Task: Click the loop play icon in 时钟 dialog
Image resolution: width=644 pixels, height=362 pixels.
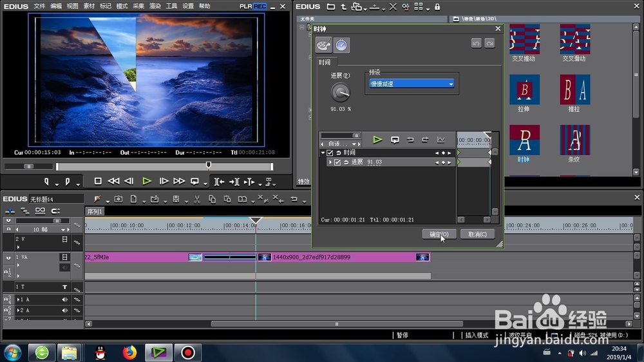Action: [x=395, y=140]
